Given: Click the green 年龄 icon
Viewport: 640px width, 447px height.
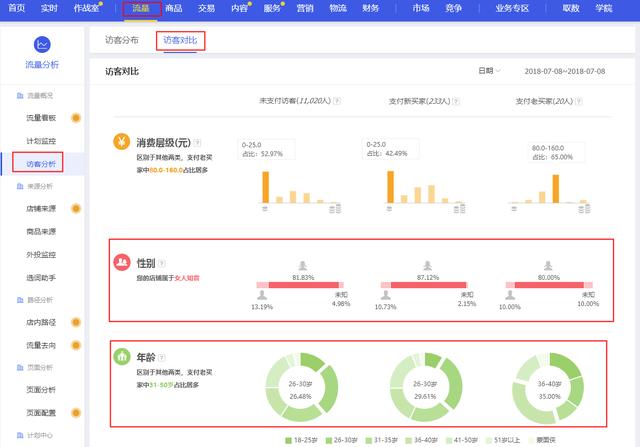Looking at the screenshot, I should pyautogui.click(x=122, y=356).
